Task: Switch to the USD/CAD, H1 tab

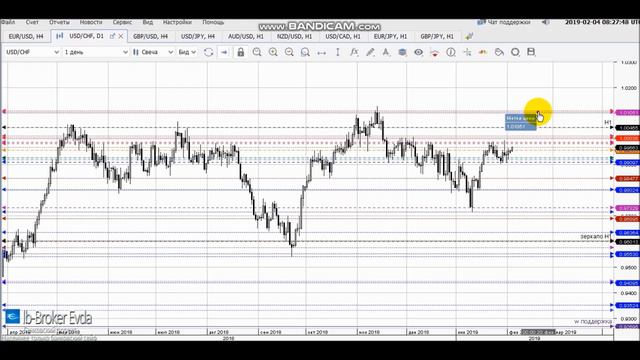Action: (x=343, y=36)
